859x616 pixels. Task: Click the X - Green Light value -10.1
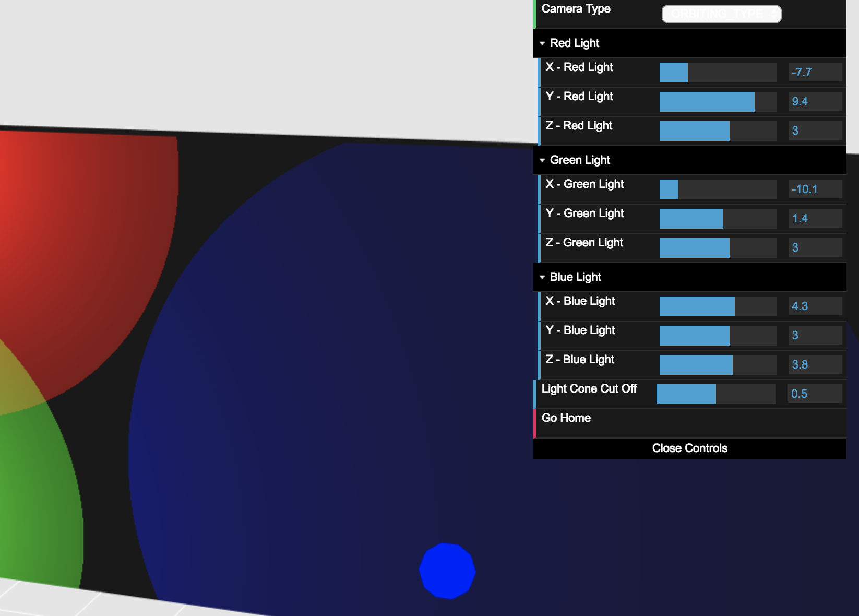coord(816,189)
